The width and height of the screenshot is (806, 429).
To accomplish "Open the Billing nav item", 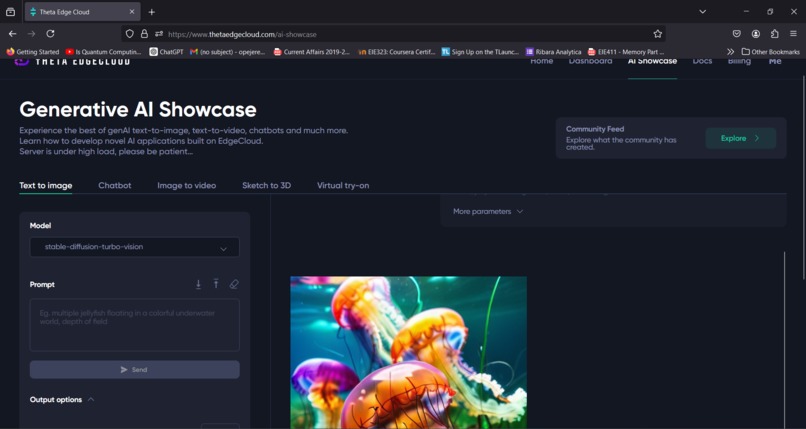I will point(739,61).
